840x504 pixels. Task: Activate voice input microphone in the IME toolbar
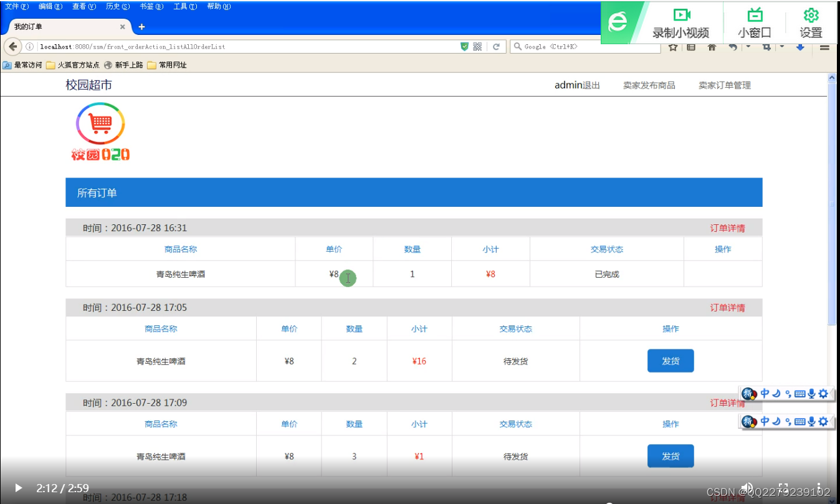(812, 394)
